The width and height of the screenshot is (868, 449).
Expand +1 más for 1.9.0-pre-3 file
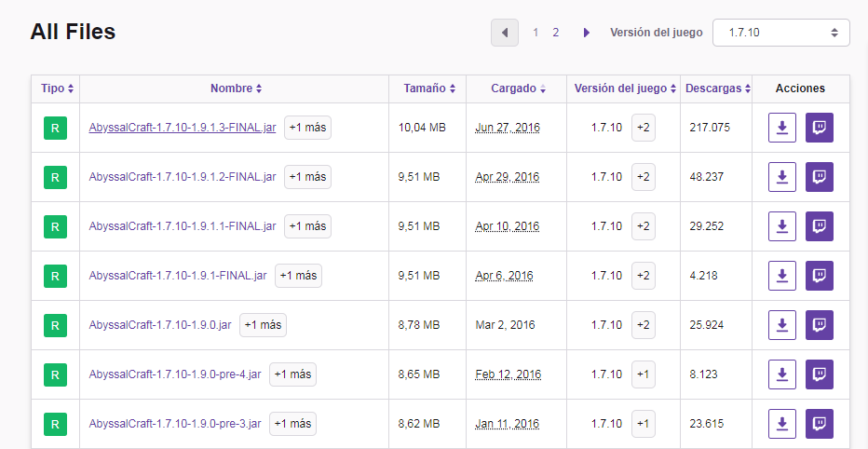292,424
